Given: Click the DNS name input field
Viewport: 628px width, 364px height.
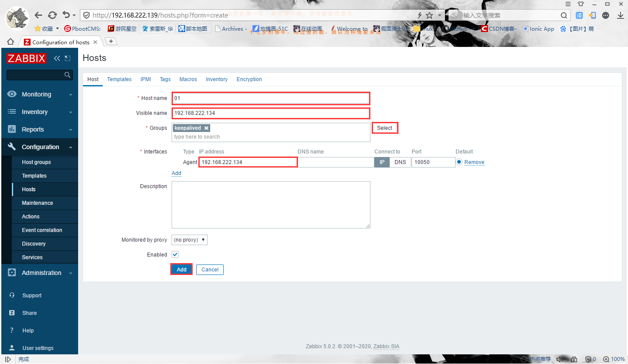Looking at the screenshot, I should 336,162.
